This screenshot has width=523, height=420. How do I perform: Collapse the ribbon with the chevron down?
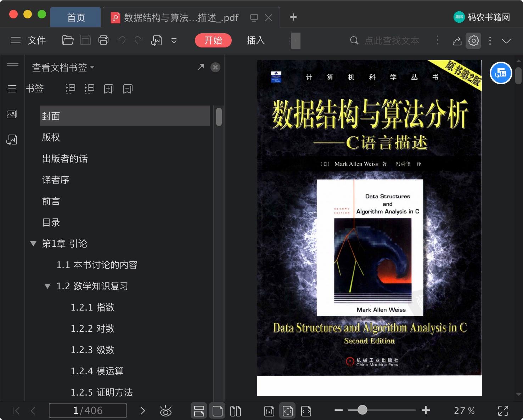[x=506, y=41]
